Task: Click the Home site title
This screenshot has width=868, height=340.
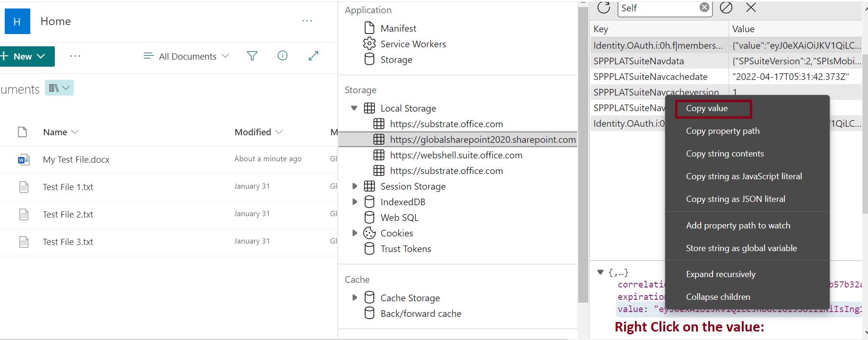Action: (x=56, y=21)
